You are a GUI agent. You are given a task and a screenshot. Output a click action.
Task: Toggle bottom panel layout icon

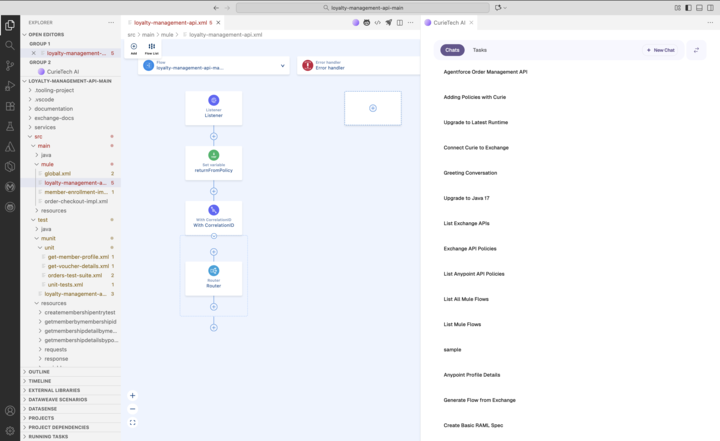click(699, 8)
